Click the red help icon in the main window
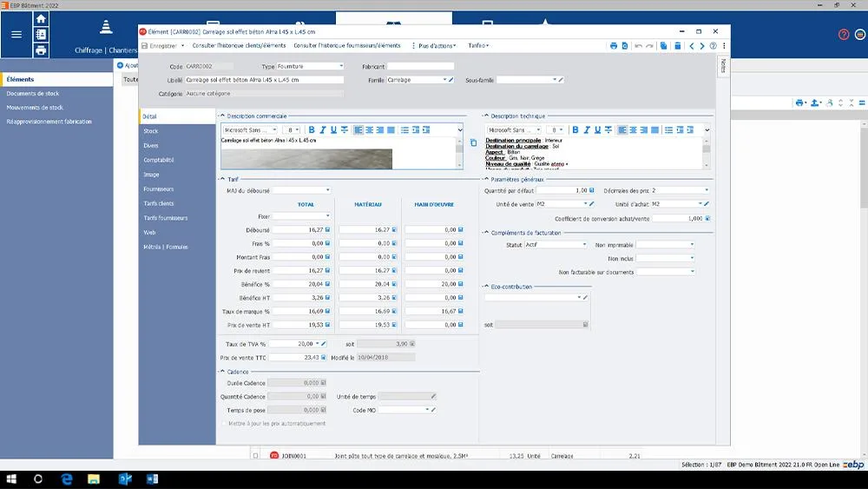The height and width of the screenshot is (489, 868). tap(844, 35)
